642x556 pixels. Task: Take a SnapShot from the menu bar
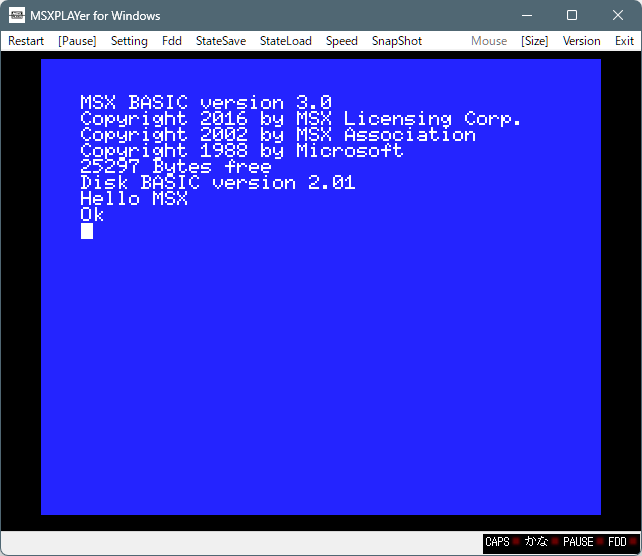[396, 41]
